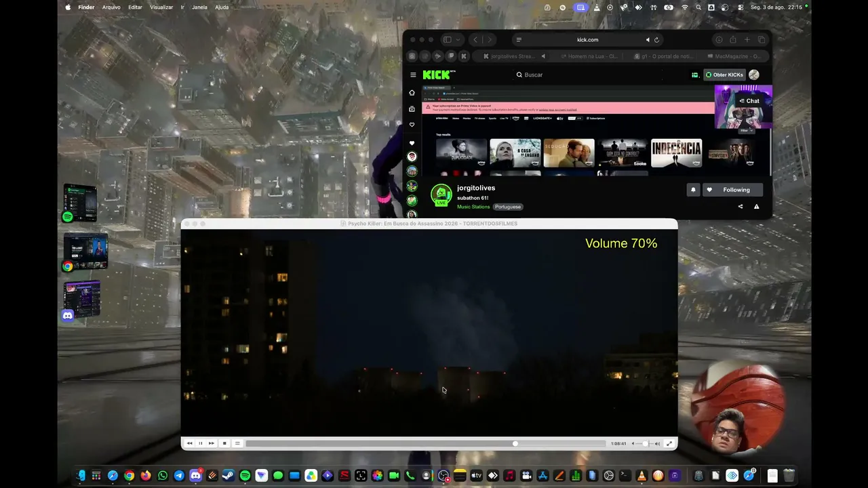Open a new Safari tab

(747, 40)
